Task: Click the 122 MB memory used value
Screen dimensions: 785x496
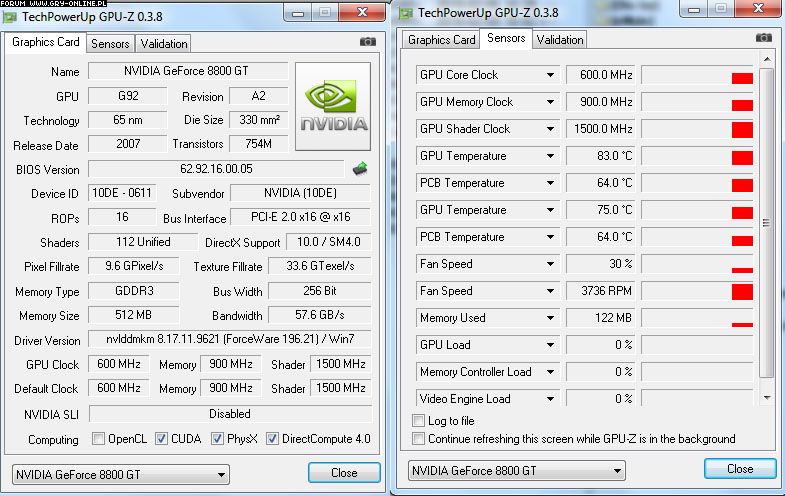Action: tap(600, 318)
